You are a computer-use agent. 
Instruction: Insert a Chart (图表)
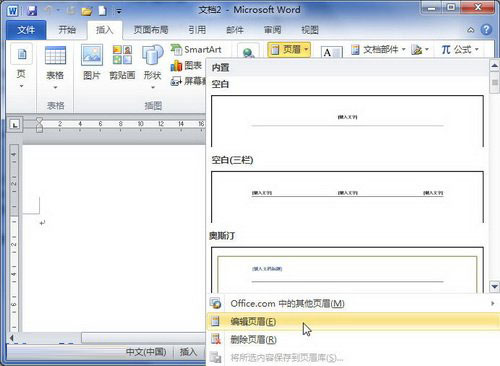click(x=186, y=65)
